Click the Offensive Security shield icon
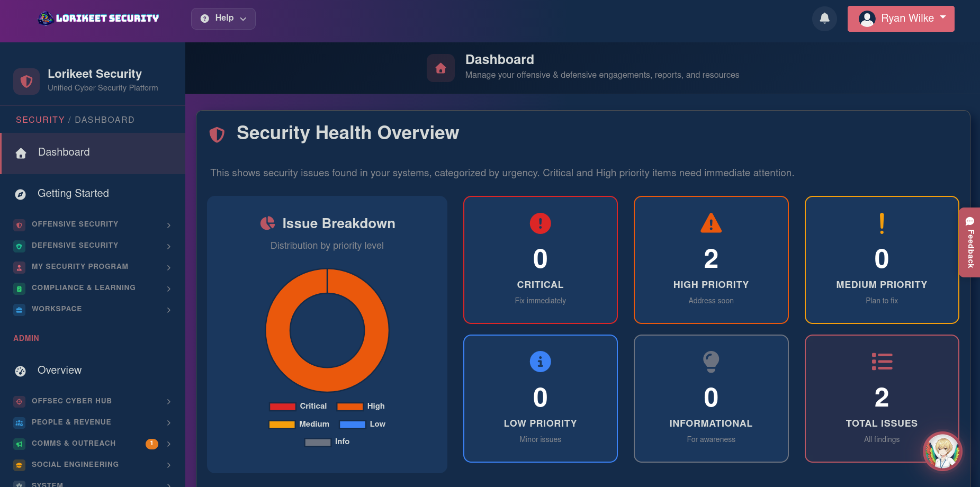The width and height of the screenshot is (980, 487). [19, 225]
